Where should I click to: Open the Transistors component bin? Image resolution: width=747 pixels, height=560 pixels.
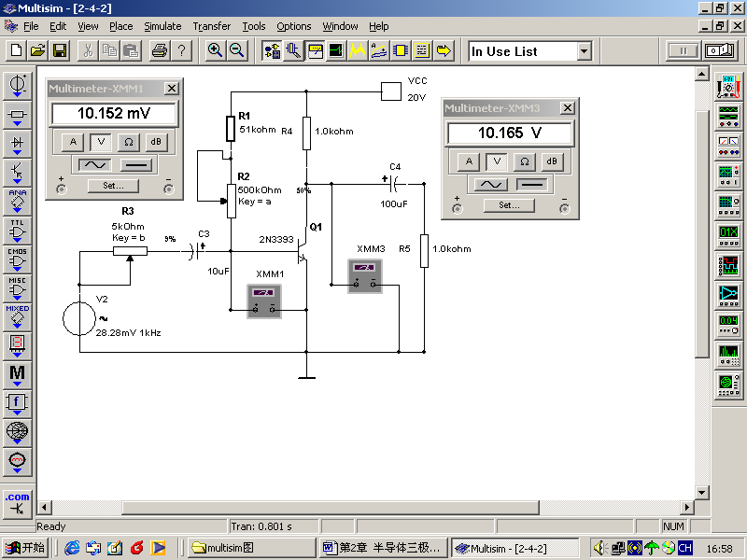(18, 174)
